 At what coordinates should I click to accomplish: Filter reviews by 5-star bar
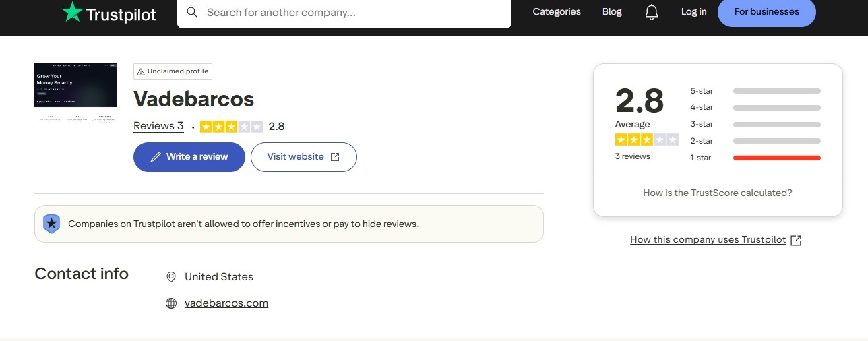[776, 91]
